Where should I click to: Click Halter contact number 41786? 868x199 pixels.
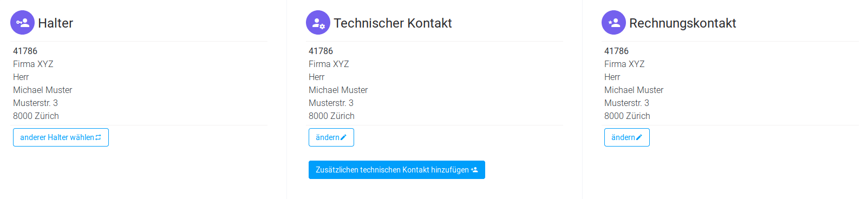(x=25, y=51)
